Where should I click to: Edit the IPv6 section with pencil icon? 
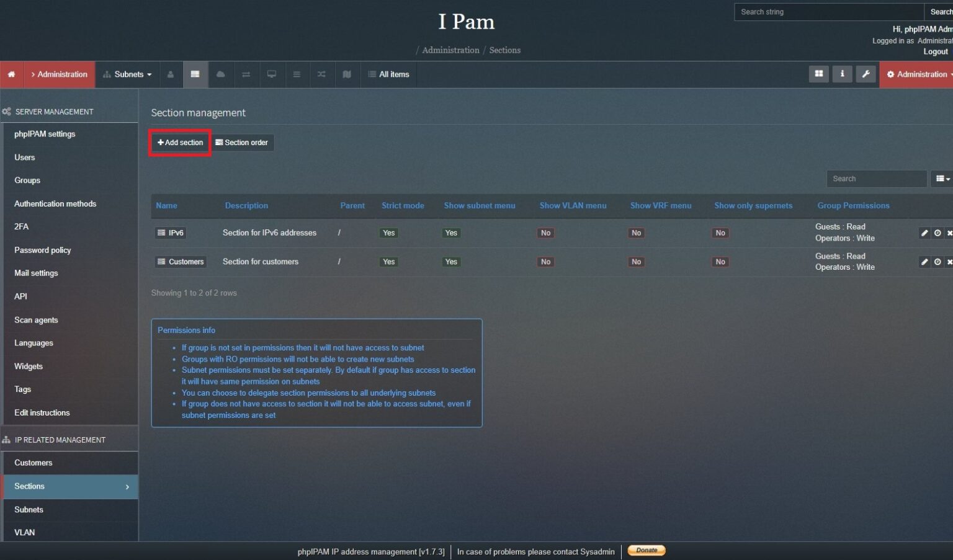pos(924,233)
